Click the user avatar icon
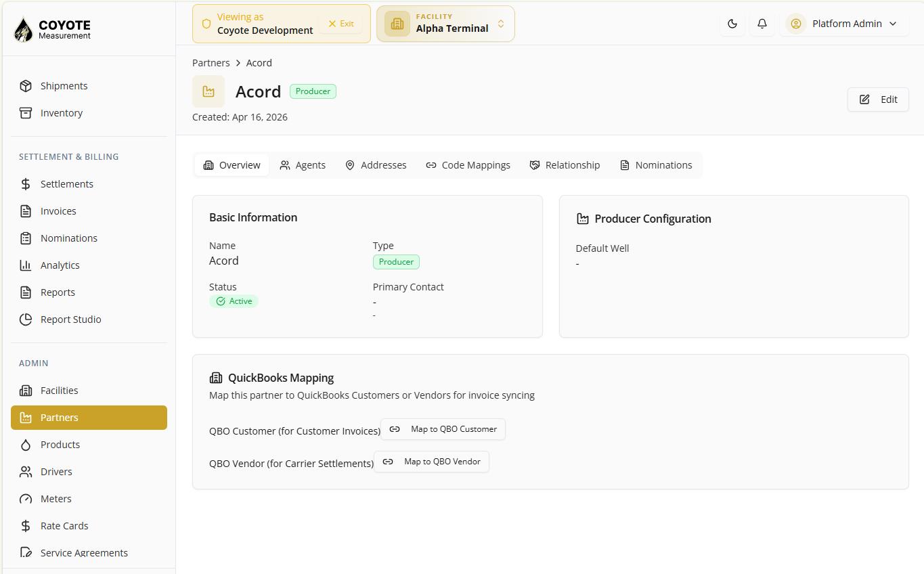Viewport: 924px width, 574px height. pos(796,24)
